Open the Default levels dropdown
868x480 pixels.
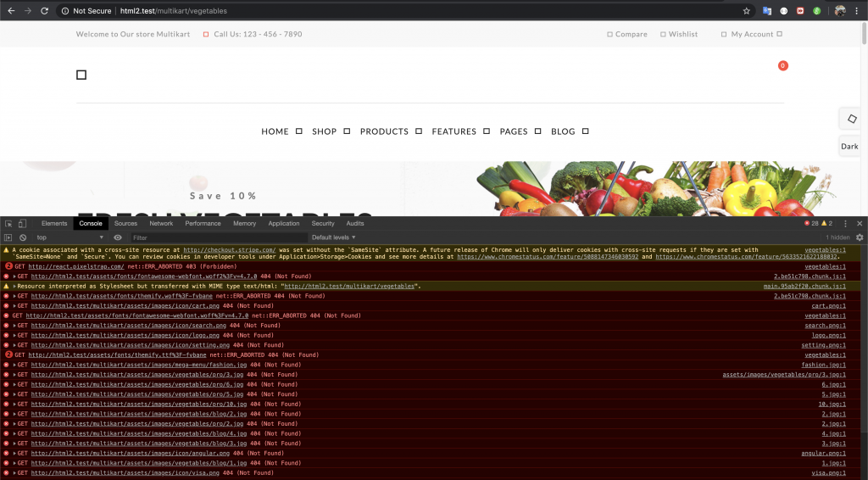333,237
